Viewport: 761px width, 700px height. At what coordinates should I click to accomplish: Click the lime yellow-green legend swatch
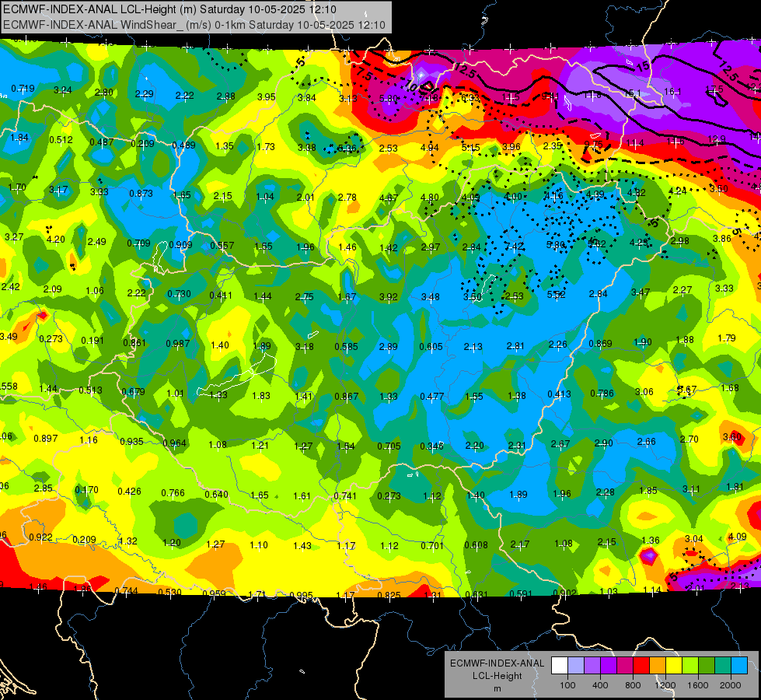click(x=690, y=666)
